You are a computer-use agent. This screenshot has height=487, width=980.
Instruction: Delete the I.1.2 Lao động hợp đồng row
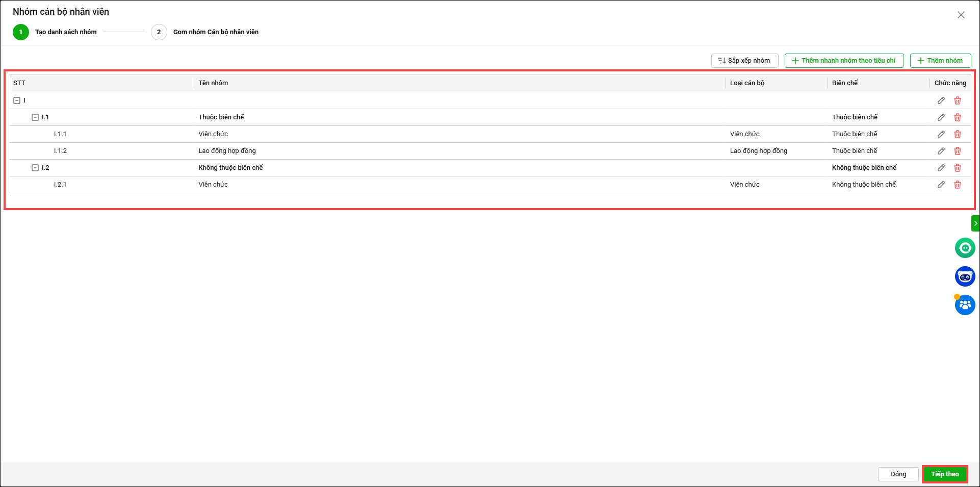[x=957, y=151]
